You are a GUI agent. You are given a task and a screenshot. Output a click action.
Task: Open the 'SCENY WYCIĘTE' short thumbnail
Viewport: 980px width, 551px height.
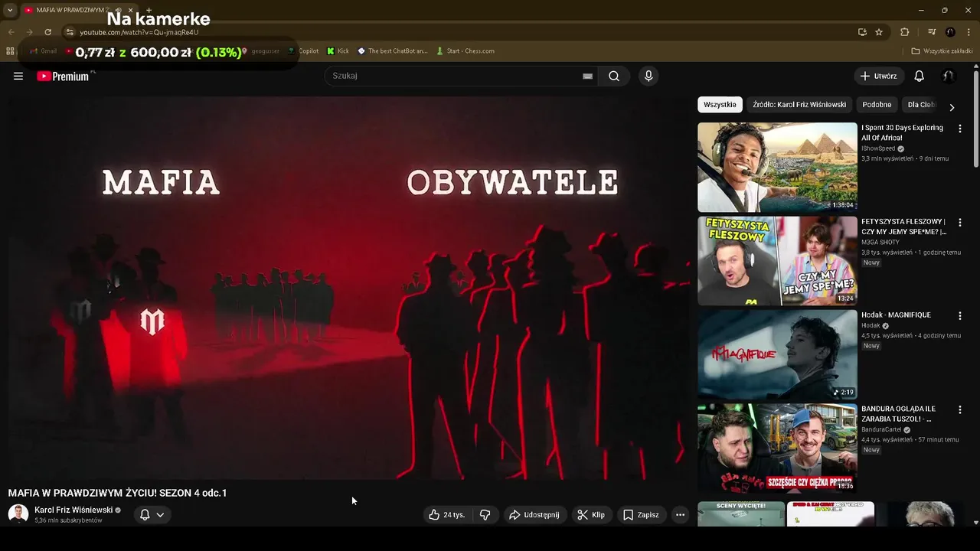coord(741,514)
